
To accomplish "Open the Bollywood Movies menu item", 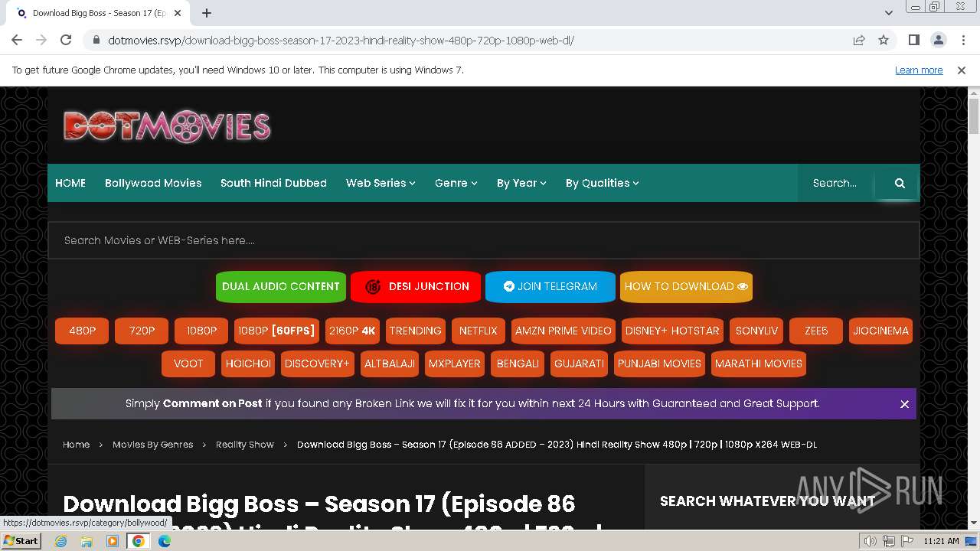I will point(153,183).
